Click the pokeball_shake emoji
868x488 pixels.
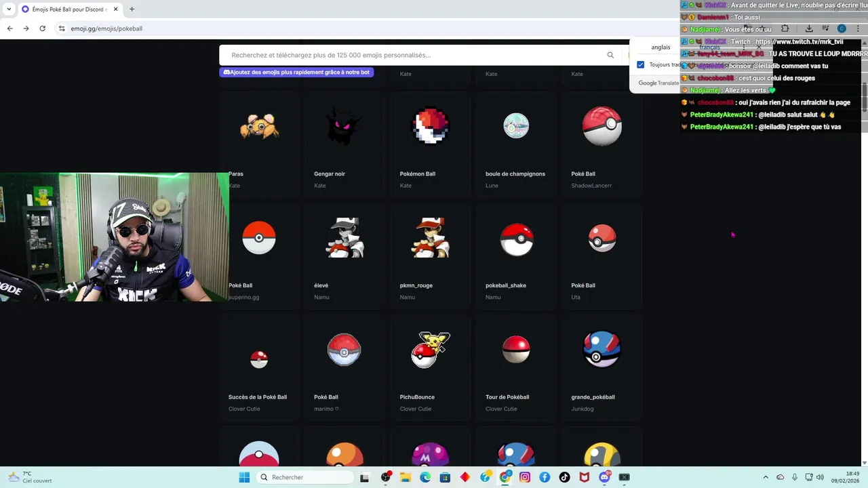[517, 239]
